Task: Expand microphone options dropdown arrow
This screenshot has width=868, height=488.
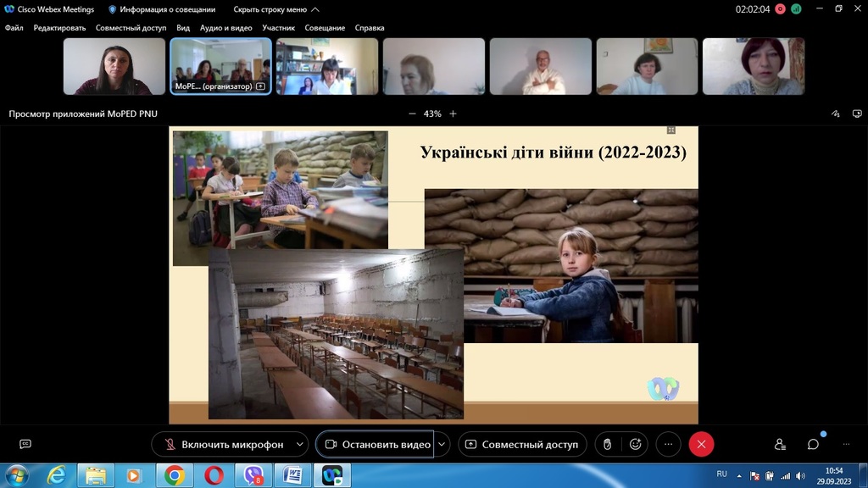Action: 300,444
